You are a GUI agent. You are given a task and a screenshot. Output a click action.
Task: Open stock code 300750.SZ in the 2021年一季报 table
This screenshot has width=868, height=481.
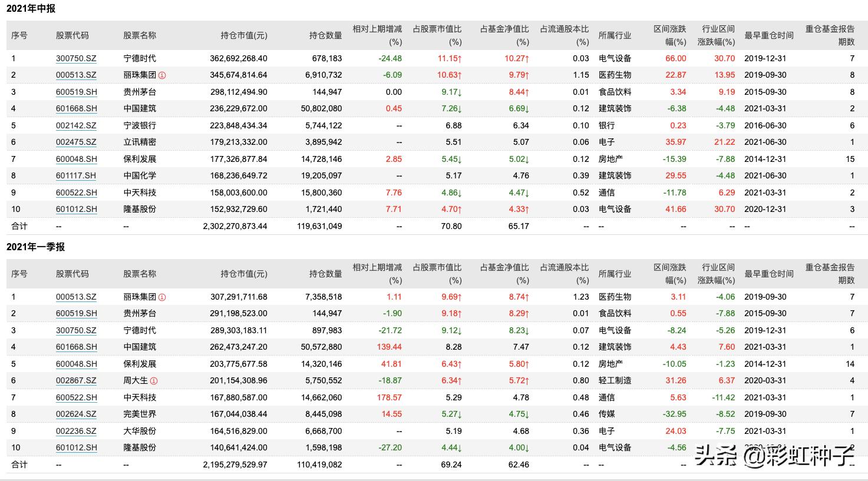pyautogui.click(x=76, y=330)
